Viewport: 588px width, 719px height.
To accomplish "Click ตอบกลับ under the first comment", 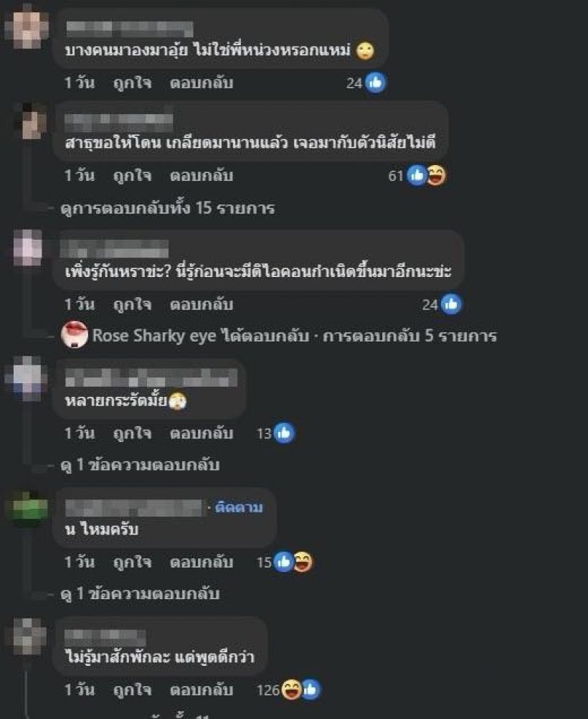I will (201, 83).
